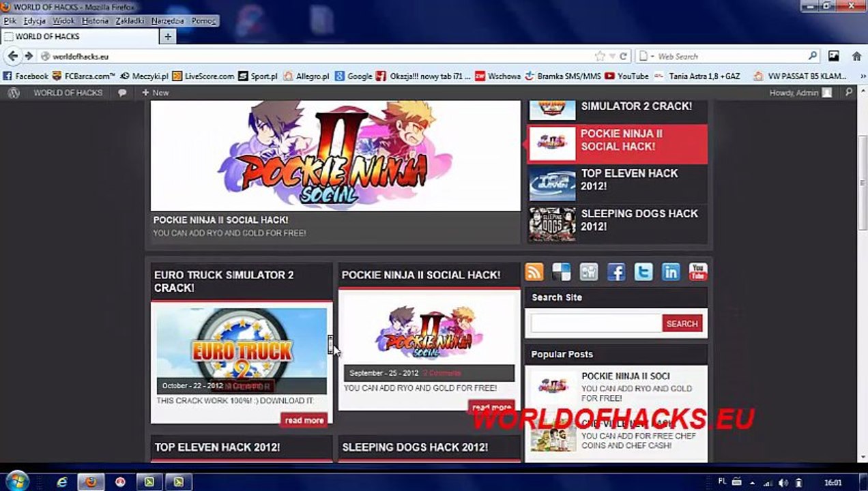Open the Edycja menu

click(x=34, y=21)
